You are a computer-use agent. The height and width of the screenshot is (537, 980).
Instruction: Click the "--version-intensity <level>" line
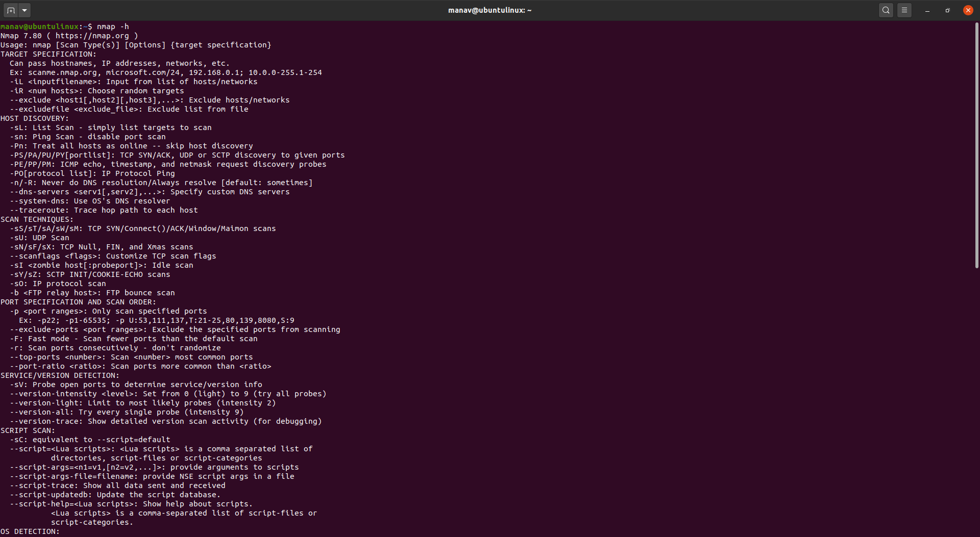(168, 394)
